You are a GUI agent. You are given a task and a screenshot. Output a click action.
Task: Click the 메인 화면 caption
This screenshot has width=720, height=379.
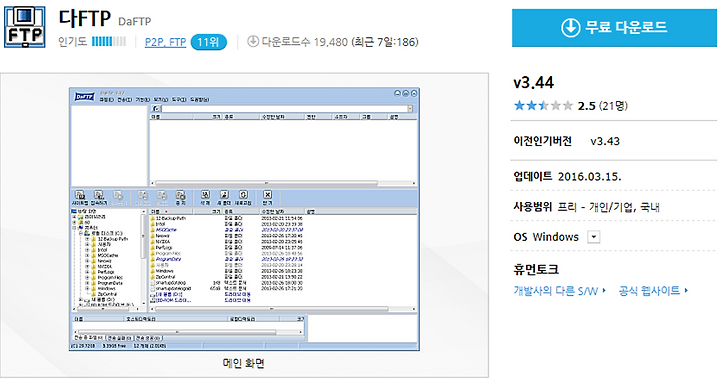pos(244,363)
